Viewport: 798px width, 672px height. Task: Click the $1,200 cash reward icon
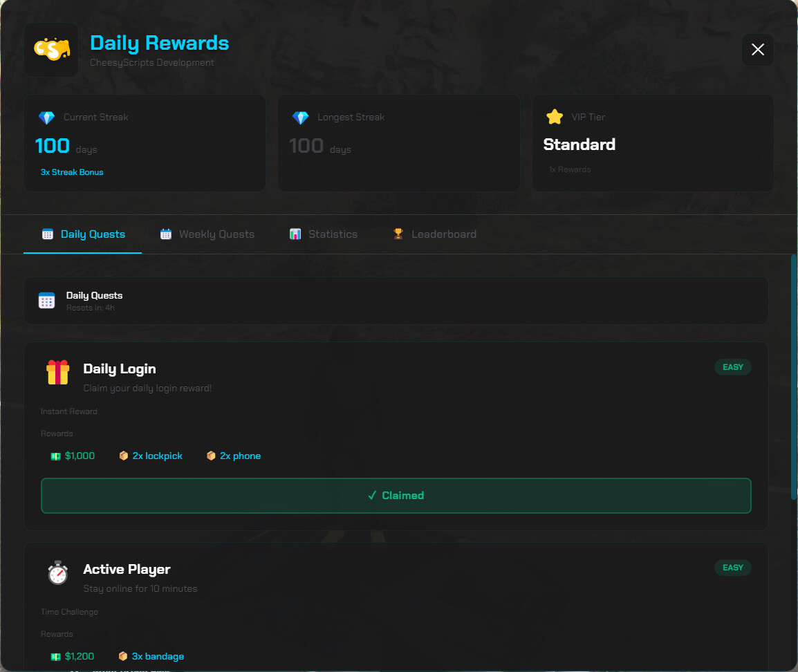(56, 657)
